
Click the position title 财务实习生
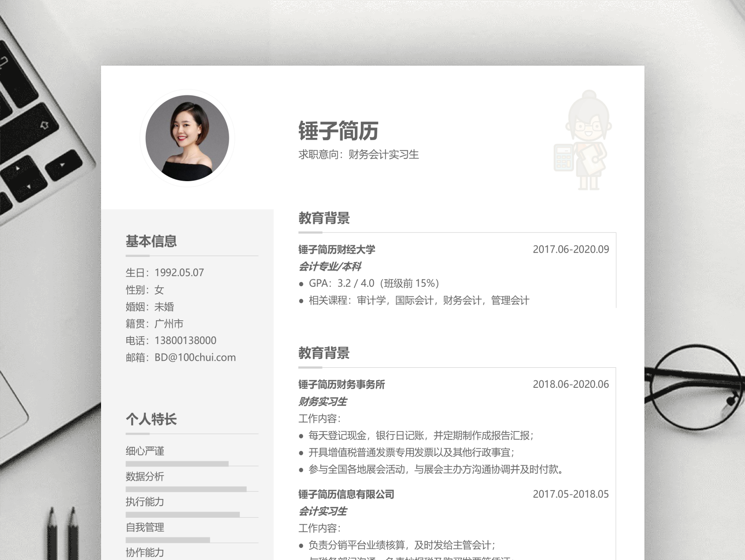coord(323,401)
